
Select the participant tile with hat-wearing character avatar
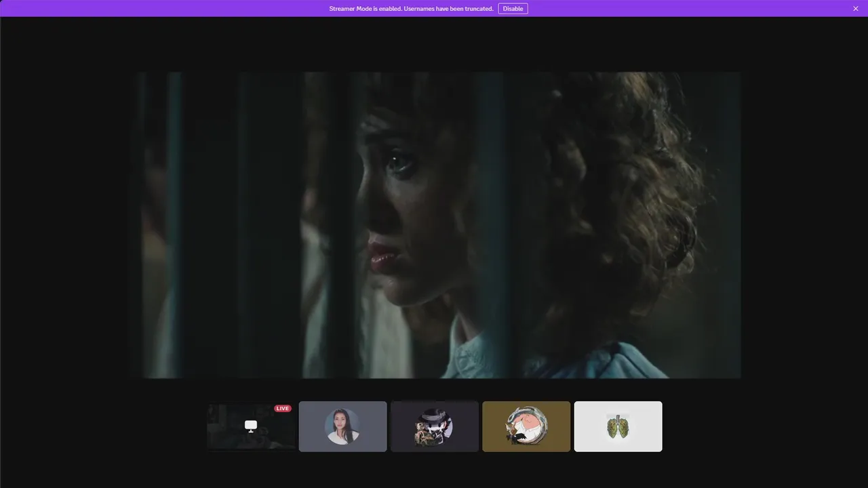click(x=434, y=426)
